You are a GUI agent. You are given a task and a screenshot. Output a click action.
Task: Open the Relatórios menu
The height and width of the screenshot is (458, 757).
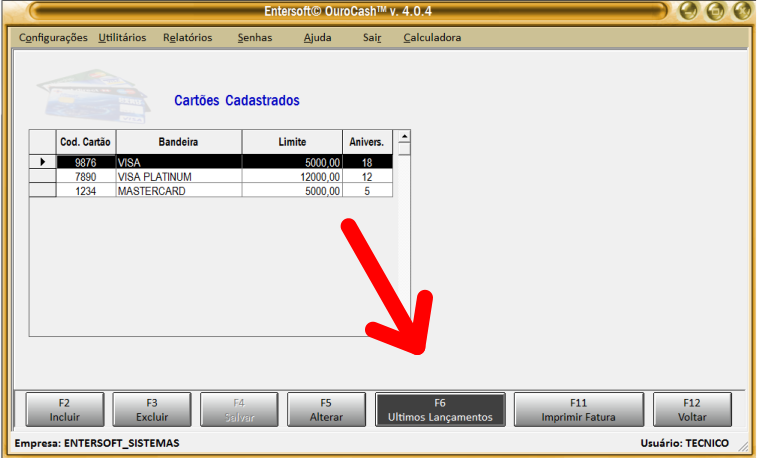click(187, 37)
